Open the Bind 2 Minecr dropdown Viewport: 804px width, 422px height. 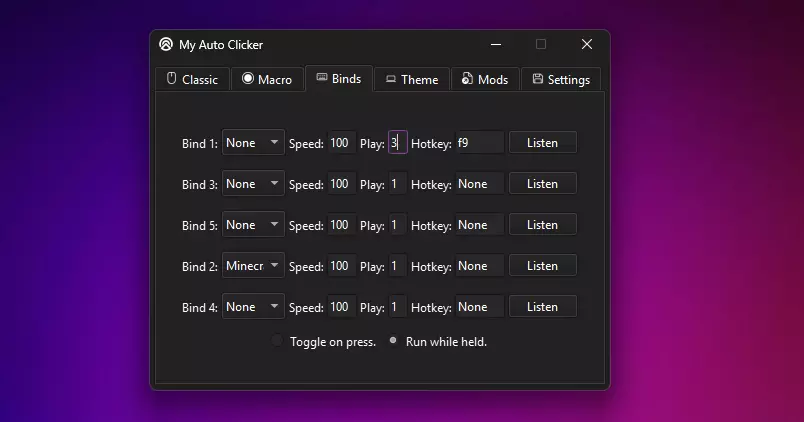tap(253, 265)
